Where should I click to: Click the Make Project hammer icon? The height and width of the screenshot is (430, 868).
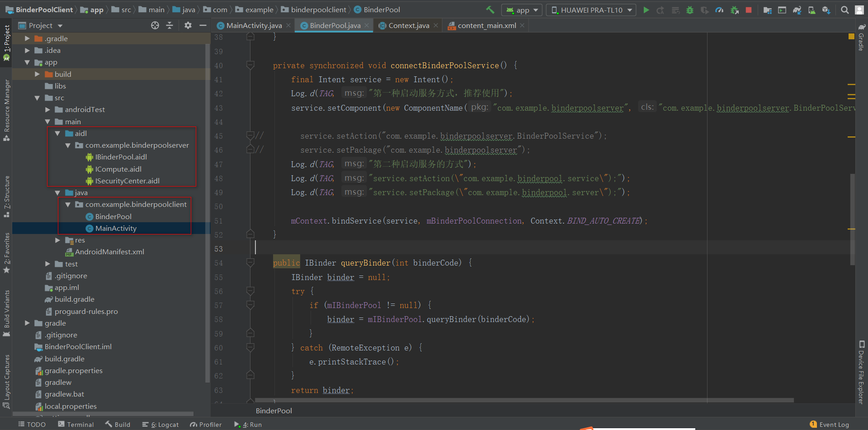(490, 9)
